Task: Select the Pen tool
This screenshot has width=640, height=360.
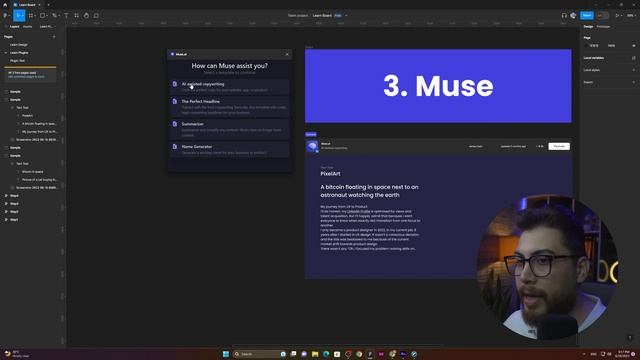Action: click(54, 16)
